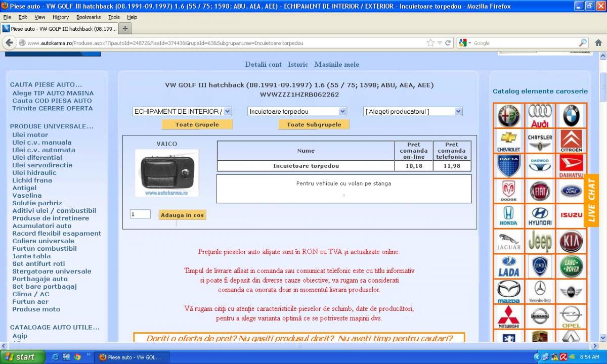Open the Bookmarks menu

pyautogui.click(x=89, y=17)
